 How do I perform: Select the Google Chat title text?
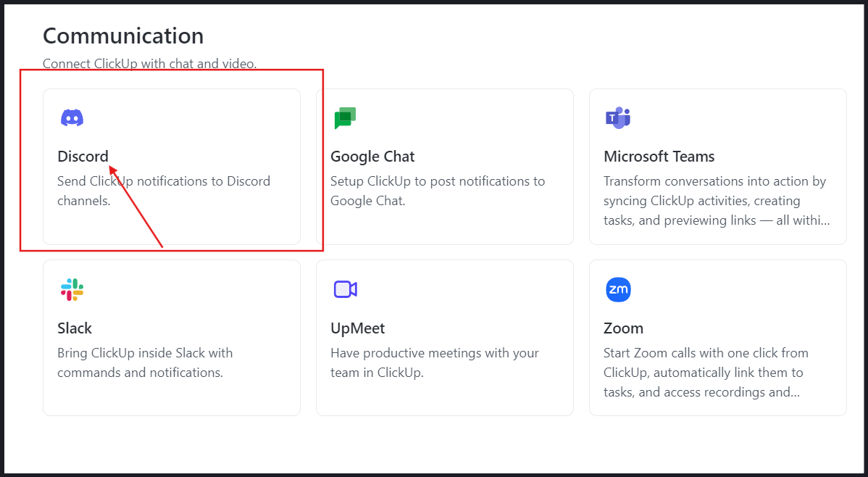coord(372,157)
